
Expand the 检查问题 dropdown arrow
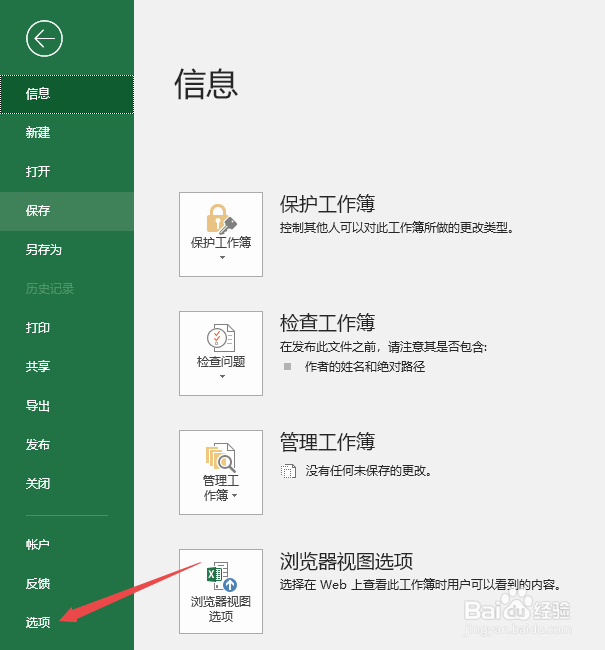tap(222, 376)
